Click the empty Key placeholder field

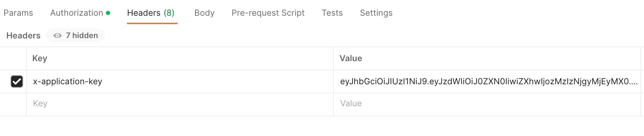(180, 104)
